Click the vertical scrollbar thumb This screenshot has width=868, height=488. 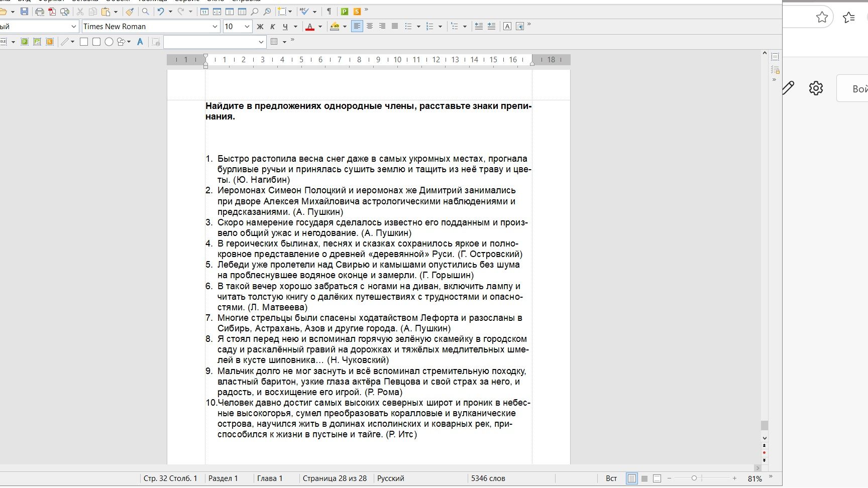[x=765, y=425]
